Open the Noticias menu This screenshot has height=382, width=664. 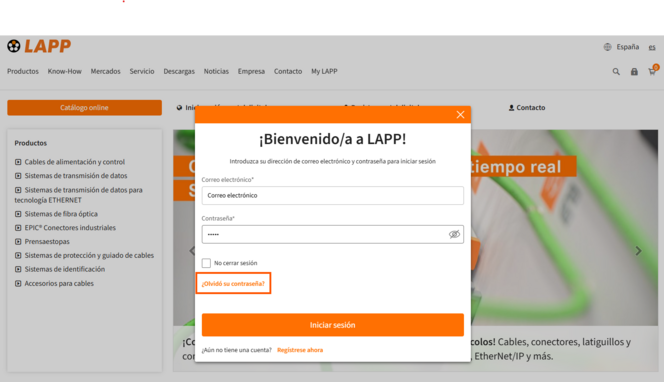point(216,72)
